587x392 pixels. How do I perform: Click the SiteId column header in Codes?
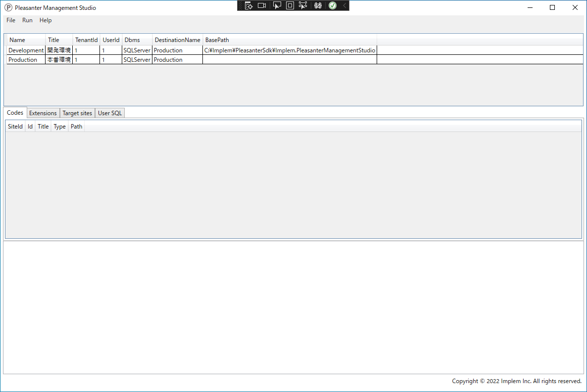click(x=15, y=127)
